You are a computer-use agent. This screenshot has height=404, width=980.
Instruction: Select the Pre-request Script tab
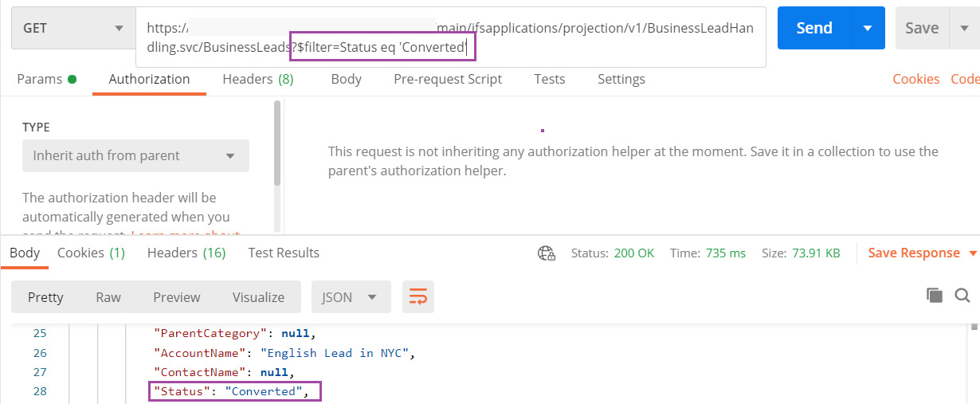448,79
